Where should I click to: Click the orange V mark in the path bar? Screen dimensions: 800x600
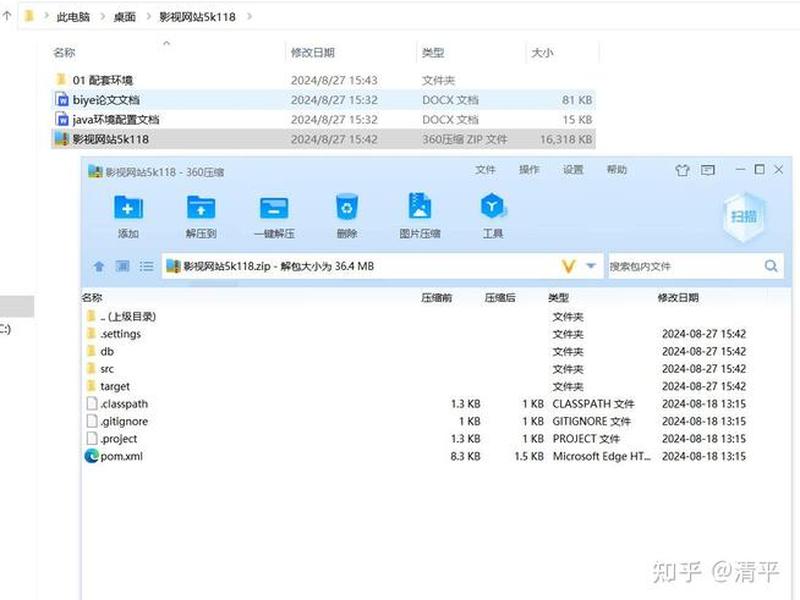pos(568,266)
